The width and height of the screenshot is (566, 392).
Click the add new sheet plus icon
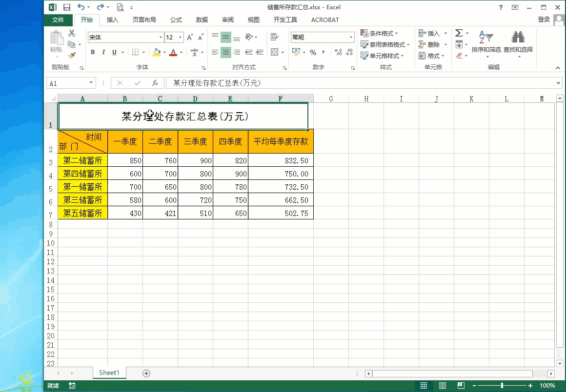146,373
